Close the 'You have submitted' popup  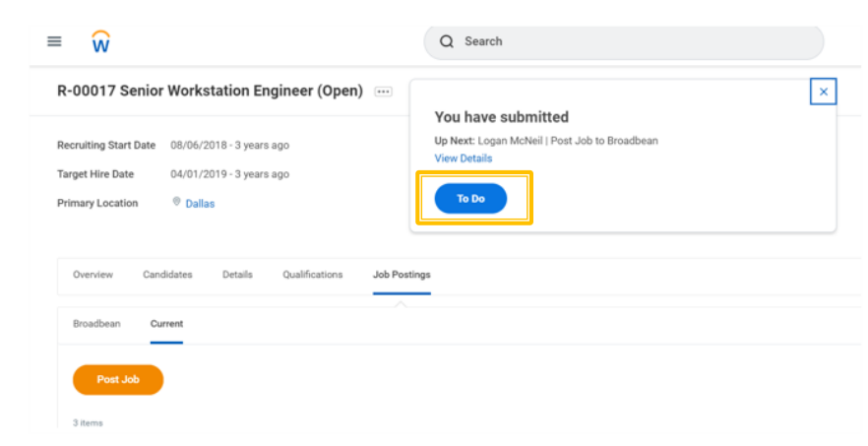pyautogui.click(x=823, y=92)
